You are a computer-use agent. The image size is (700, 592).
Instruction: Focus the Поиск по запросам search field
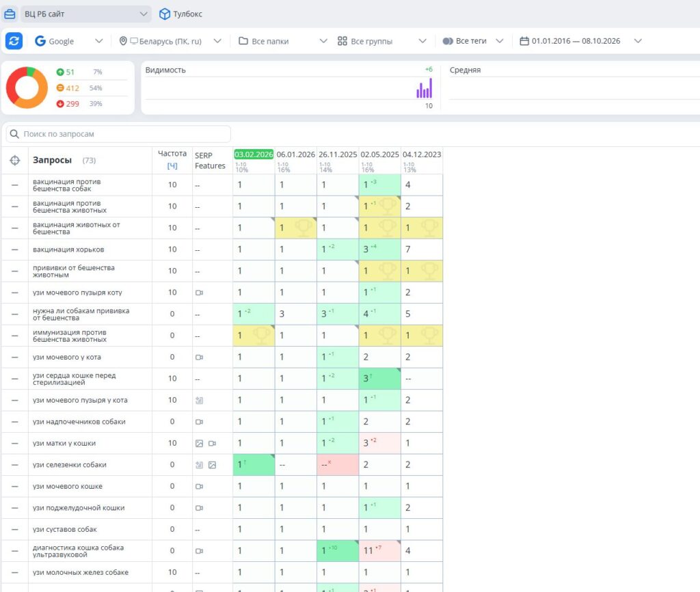pos(118,134)
